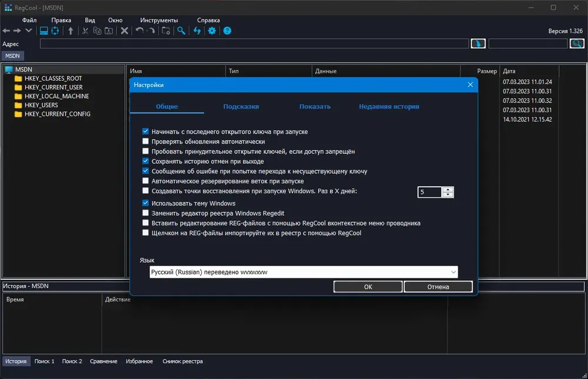Open the Инструменты menu
Screen dimensions: 588x379
(x=159, y=20)
